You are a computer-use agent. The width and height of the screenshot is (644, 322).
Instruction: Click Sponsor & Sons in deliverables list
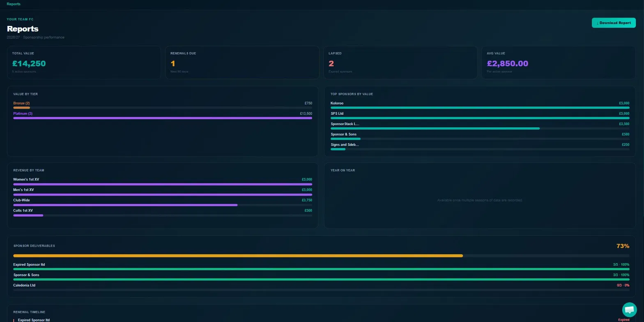(26, 275)
